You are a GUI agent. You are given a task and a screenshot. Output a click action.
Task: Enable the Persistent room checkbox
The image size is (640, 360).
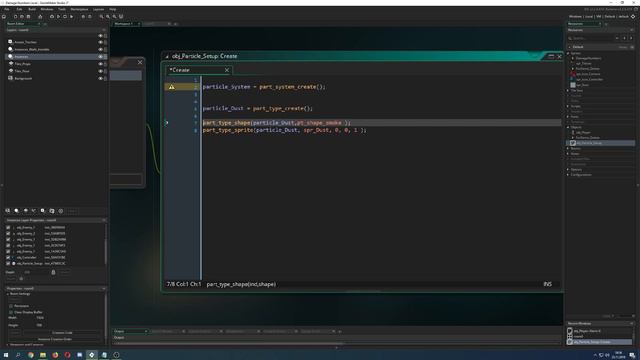(11, 306)
